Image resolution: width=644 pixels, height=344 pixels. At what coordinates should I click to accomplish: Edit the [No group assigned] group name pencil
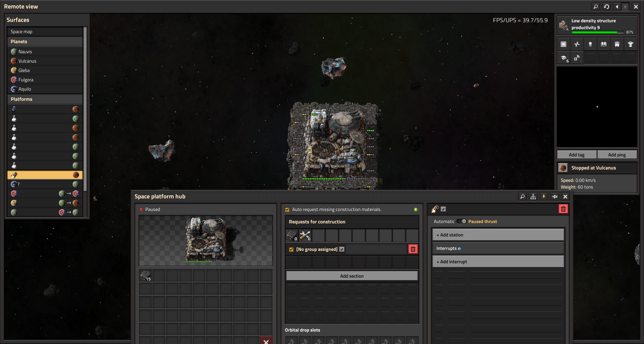pyautogui.click(x=342, y=249)
